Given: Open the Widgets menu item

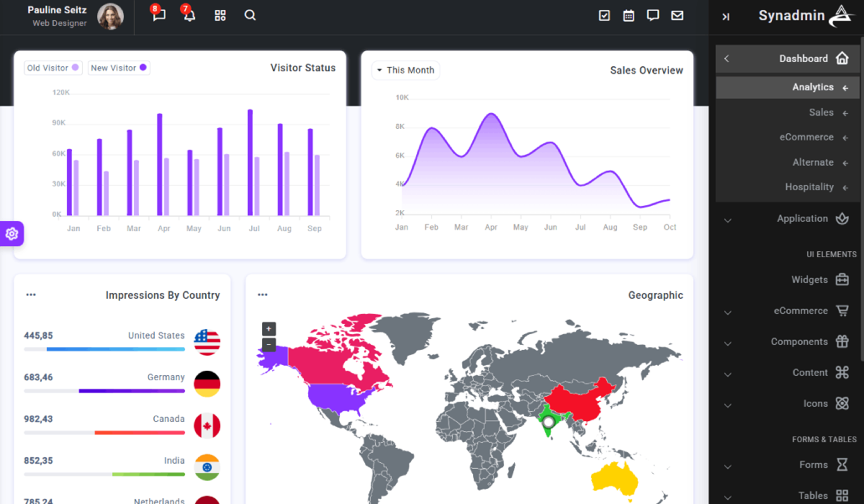Looking at the screenshot, I should tap(788, 280).
